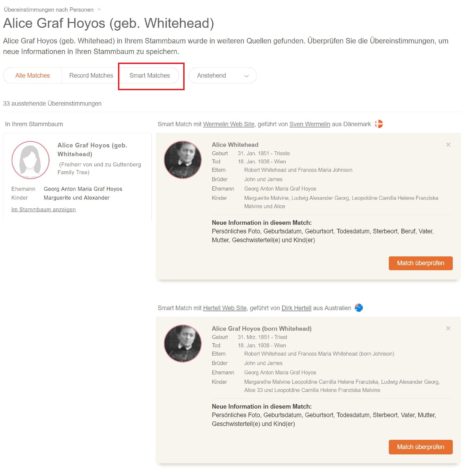Open the Dirk Hertell profile link
Screen dimensions: 468x472
tap(296, 308)
